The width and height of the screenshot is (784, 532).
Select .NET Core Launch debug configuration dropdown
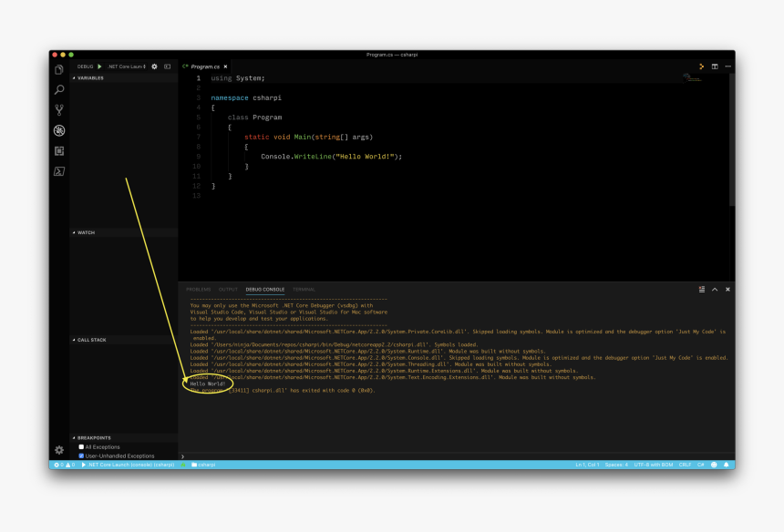click(x=127, y=66)
